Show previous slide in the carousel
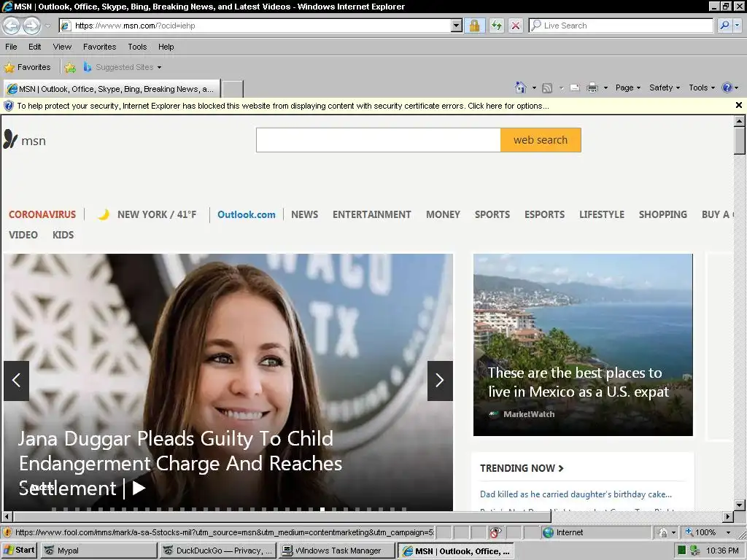 pyautogui.click(x=16, y=381)
